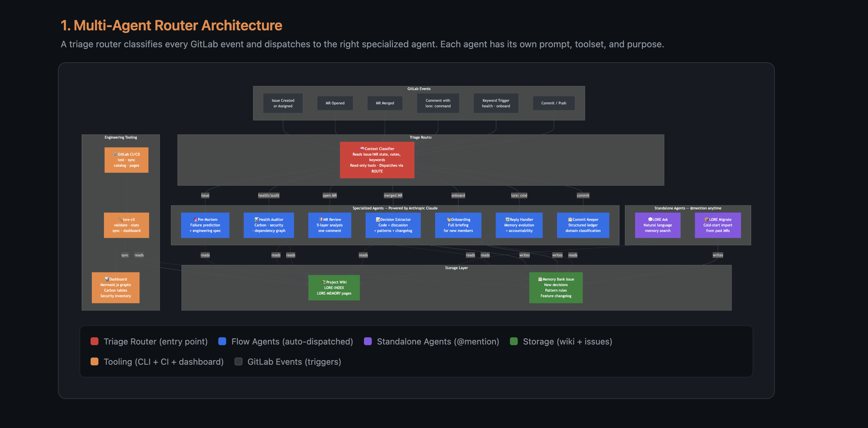Click the Health Auditor agent node
The height and width of the screenshot is (428, 868).
click(268, 225)
